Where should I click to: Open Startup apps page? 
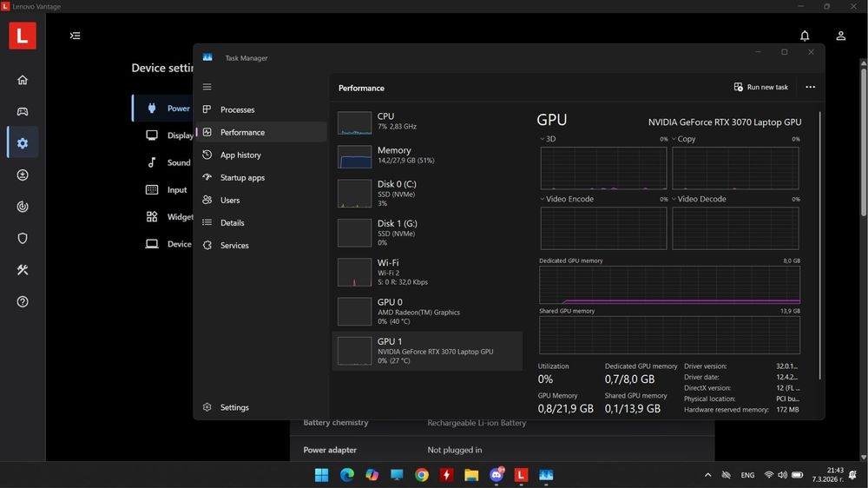260,178
